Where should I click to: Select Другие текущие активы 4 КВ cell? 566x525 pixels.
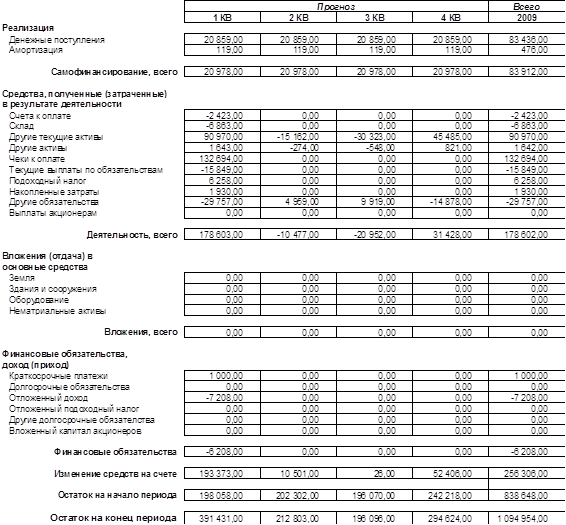450,137
